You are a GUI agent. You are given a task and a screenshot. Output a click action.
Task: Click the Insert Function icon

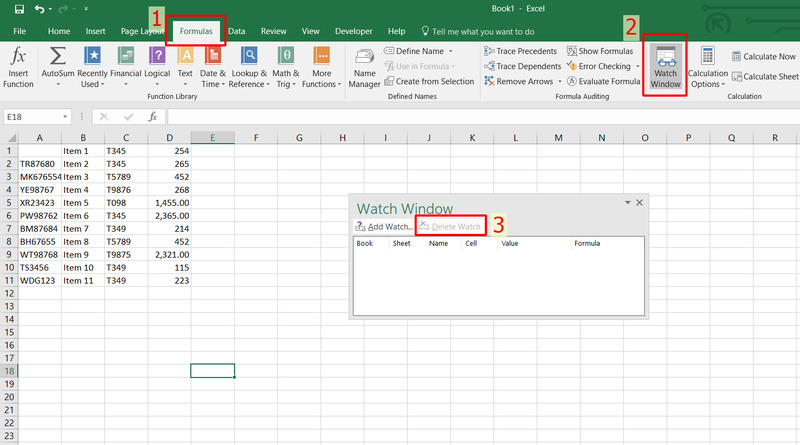[18, 63]
